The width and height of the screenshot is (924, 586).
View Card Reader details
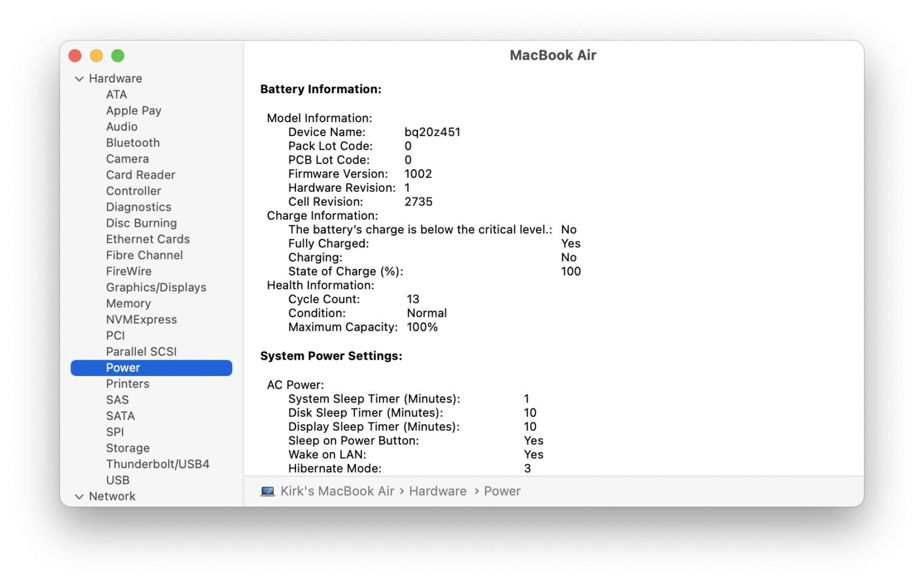tap(140, 174)
